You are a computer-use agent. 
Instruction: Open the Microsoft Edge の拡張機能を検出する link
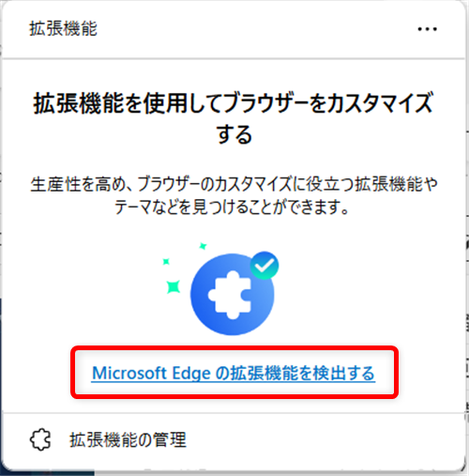pyautogui.click(x=234, y=373)
